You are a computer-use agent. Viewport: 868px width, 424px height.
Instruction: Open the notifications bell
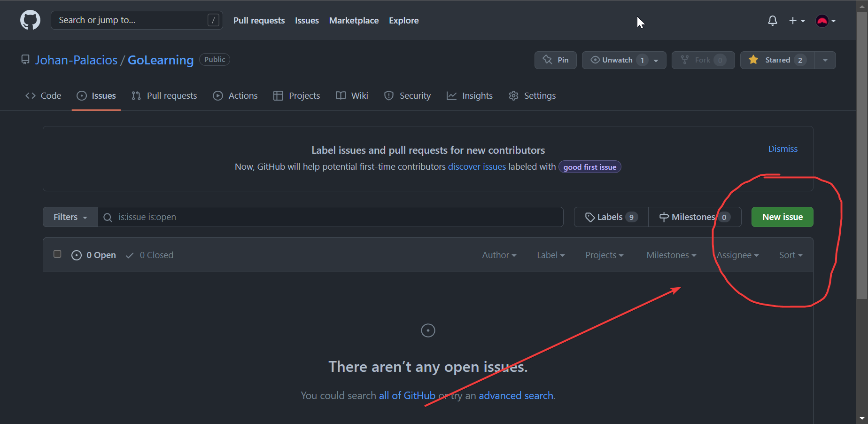(x=773, y=21)
